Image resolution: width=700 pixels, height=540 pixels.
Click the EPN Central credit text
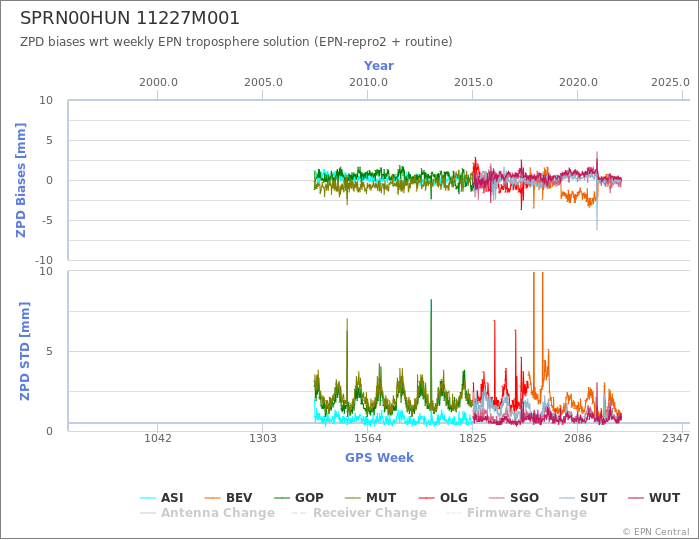coord(656,532)
